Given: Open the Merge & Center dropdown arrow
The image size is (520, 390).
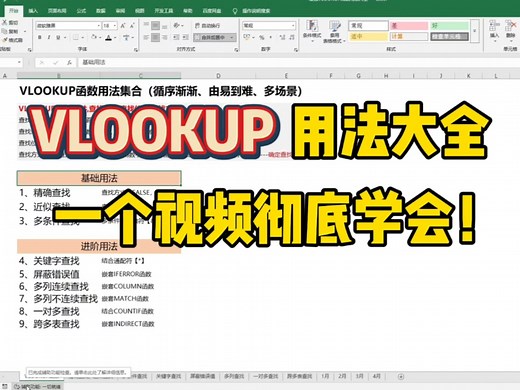Looking at the screenshot, I should (x=232, y=37).
